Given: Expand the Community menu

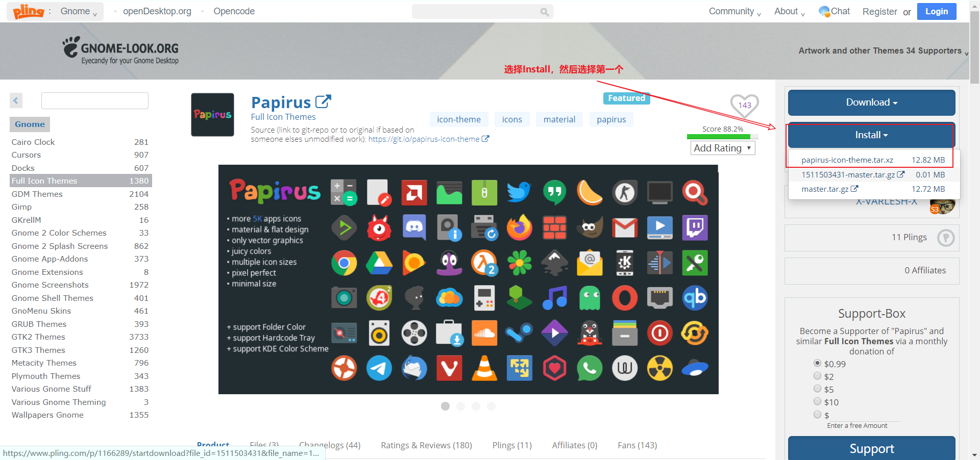Looking at the screenshot, I should pos(734,11).
